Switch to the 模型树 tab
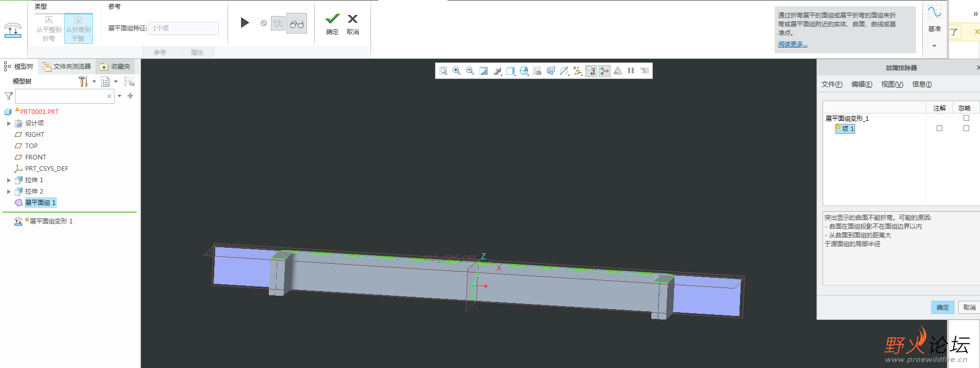This screenshot has height=368, width=980. point(19,66)
